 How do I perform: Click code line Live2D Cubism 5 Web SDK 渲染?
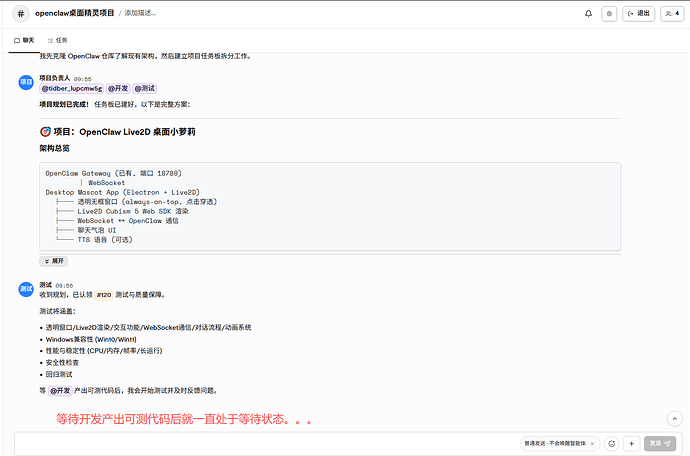pyautogui.click(x=133, y=211)
